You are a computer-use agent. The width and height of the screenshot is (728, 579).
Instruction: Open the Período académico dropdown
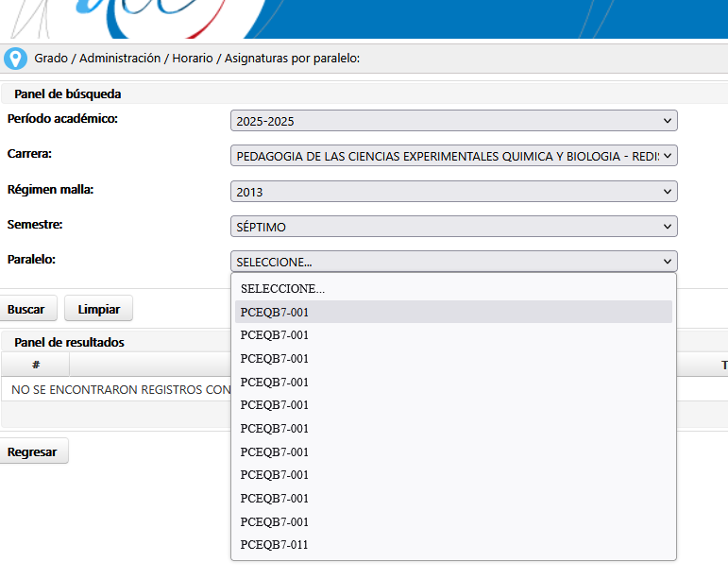pyautogui.click(x=453, y=121)
